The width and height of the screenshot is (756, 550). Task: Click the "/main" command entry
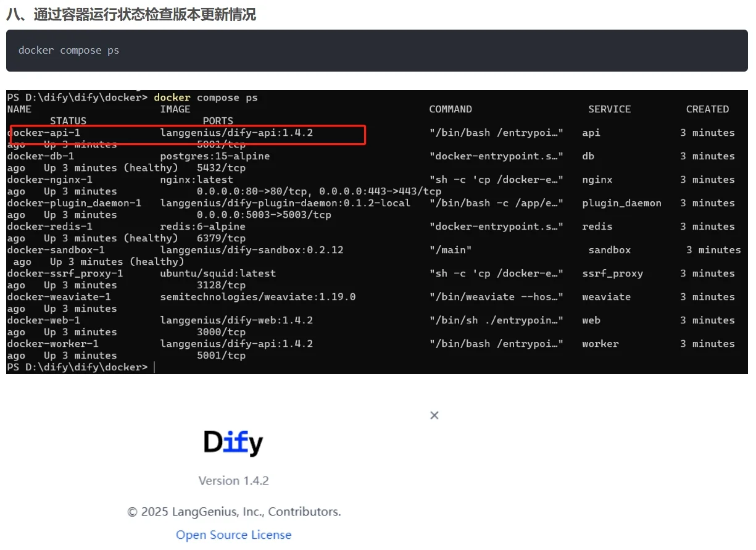(451, 250)
